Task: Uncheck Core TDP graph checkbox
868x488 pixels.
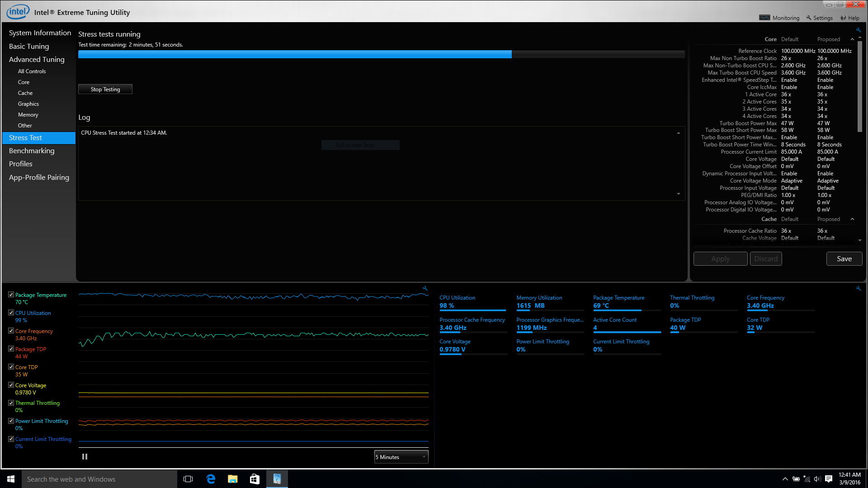Action: point(11,367)
